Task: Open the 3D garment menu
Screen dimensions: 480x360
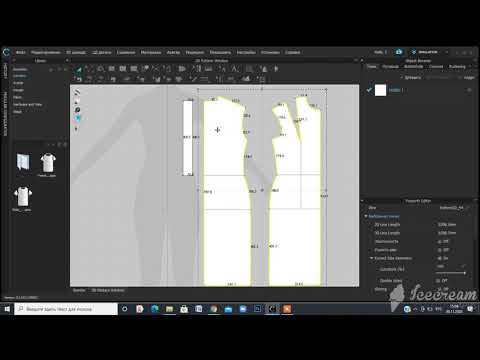Action: 76,52
